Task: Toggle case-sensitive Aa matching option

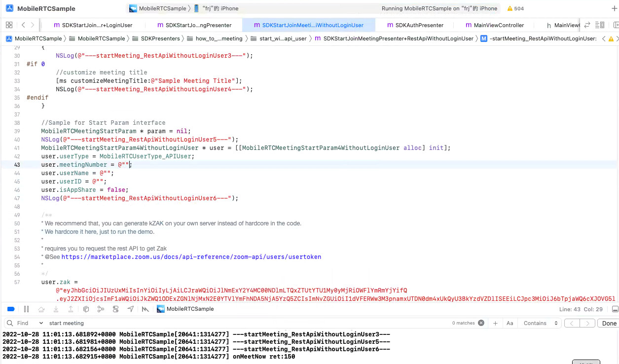Action: [510, 323]
